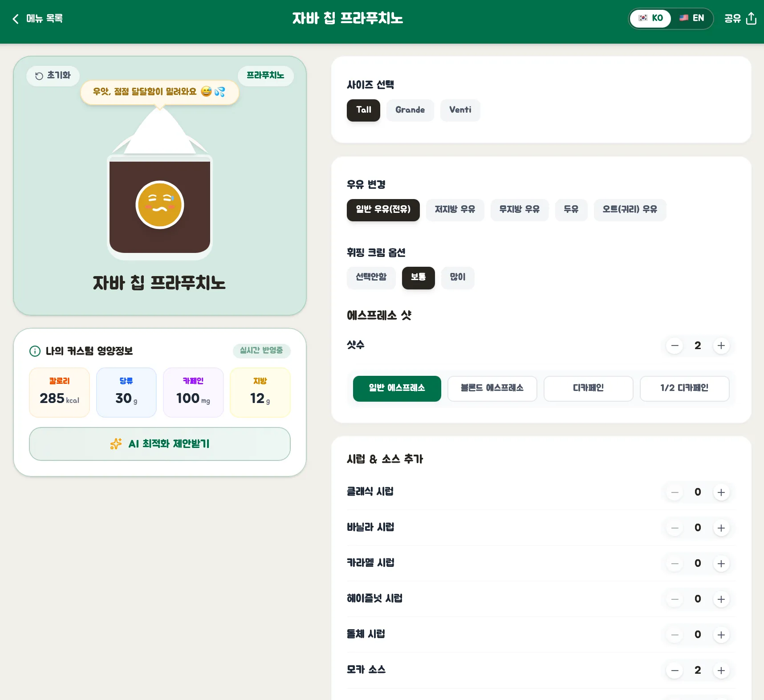Remove one pump of 클래식 시럽
This screenshot has height=700, width=764.
coord(675,492)
